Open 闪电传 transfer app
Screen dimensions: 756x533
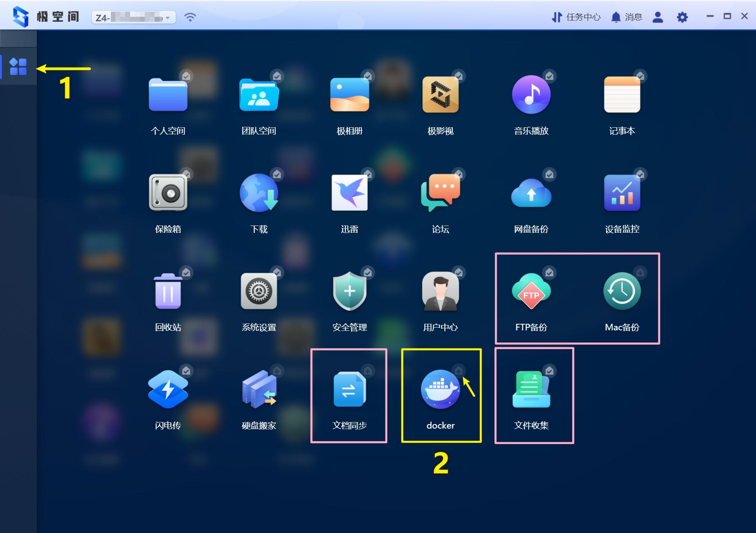[x=168, y=390]
